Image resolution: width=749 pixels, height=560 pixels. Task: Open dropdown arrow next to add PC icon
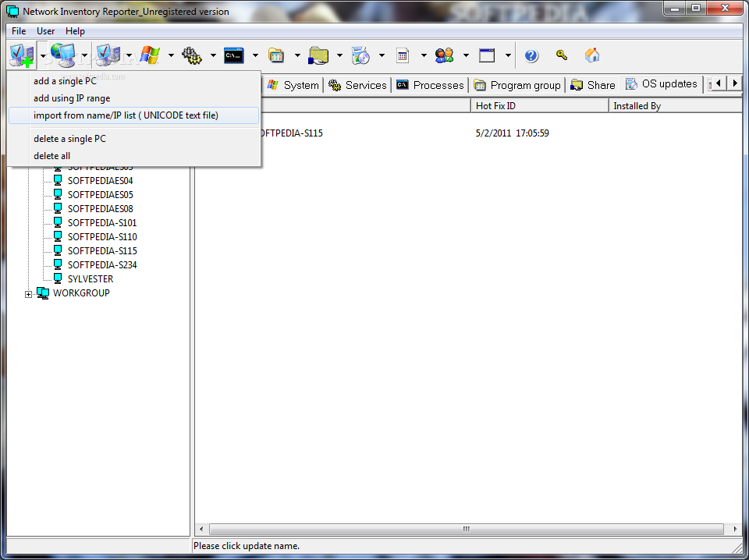coord(44,55)
